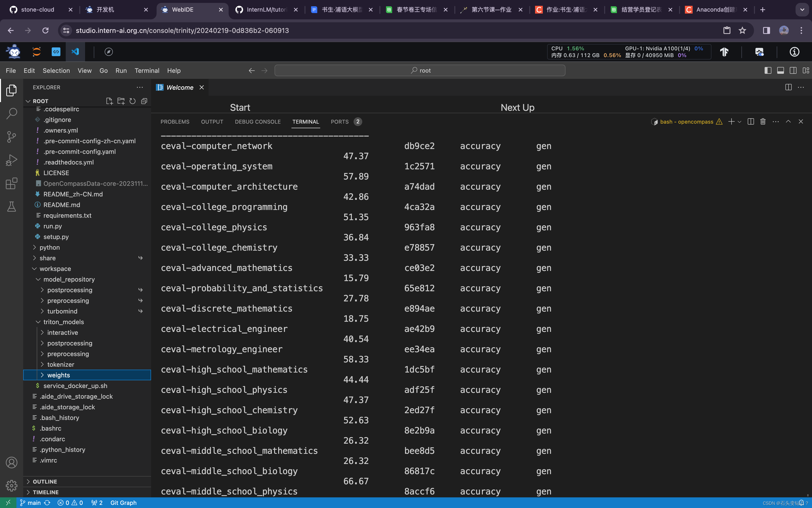Viewport: 812px width, 508px height.
Task: Bookmark this page with star icon
Action: [742, 30]
